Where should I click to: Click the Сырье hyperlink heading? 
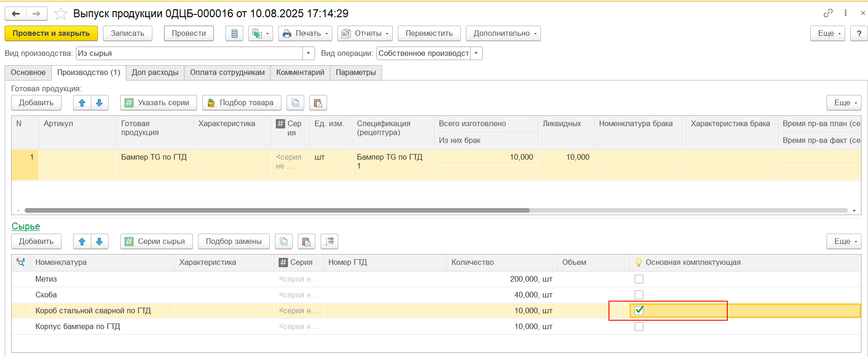(x=26, y=227)
